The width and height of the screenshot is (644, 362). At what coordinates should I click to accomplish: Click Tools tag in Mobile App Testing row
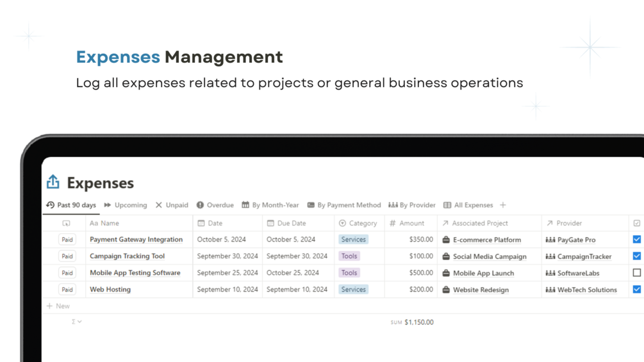349,273
